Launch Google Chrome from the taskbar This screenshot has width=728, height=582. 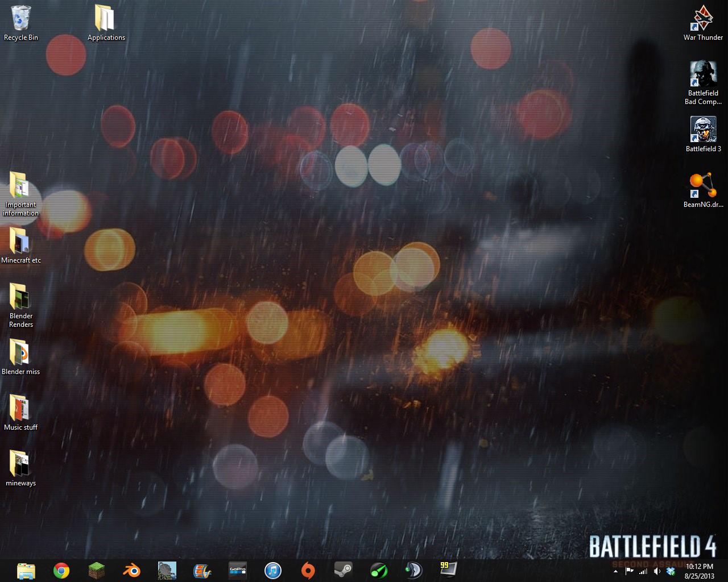[61, 570]
